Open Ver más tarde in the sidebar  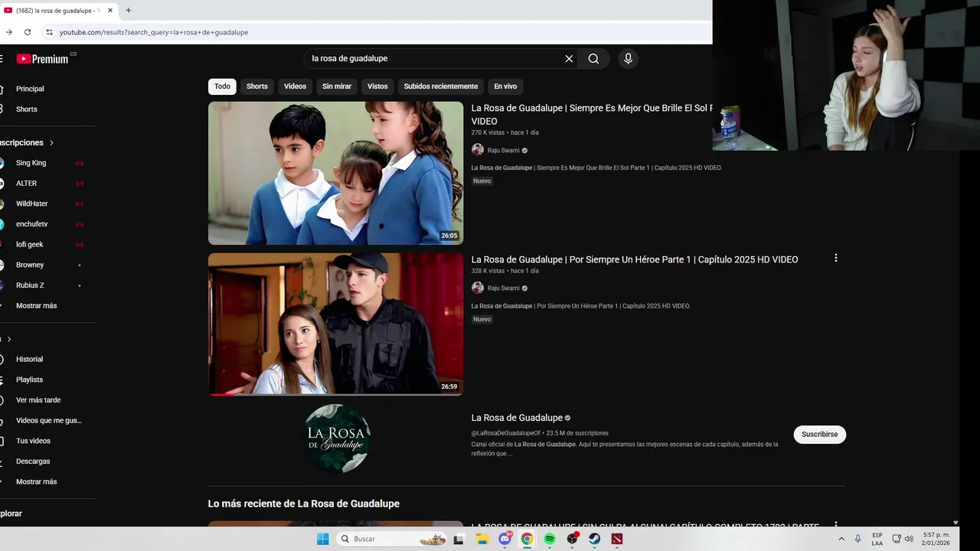(38, 400)
